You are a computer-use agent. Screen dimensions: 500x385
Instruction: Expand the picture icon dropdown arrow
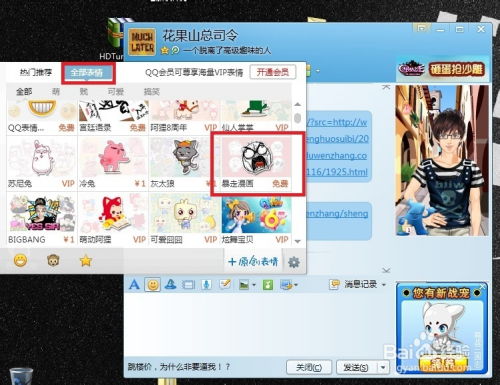pos(254,285)
